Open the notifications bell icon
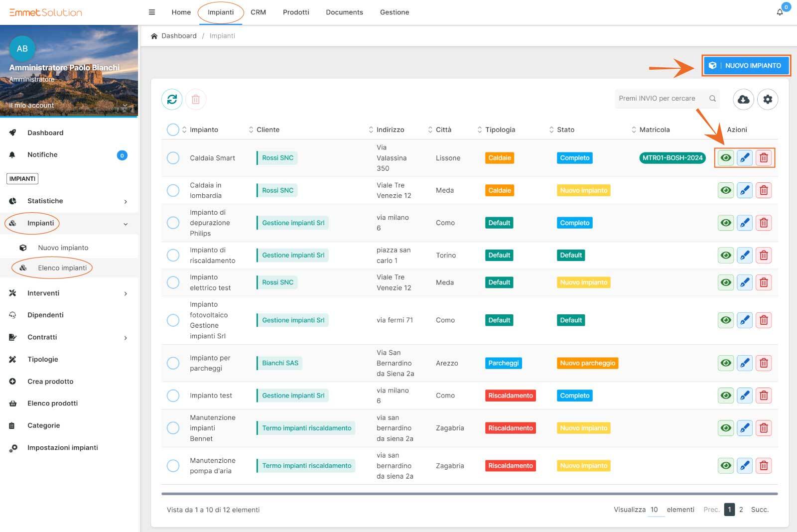797x532 pixels. [x=780, y=12]
